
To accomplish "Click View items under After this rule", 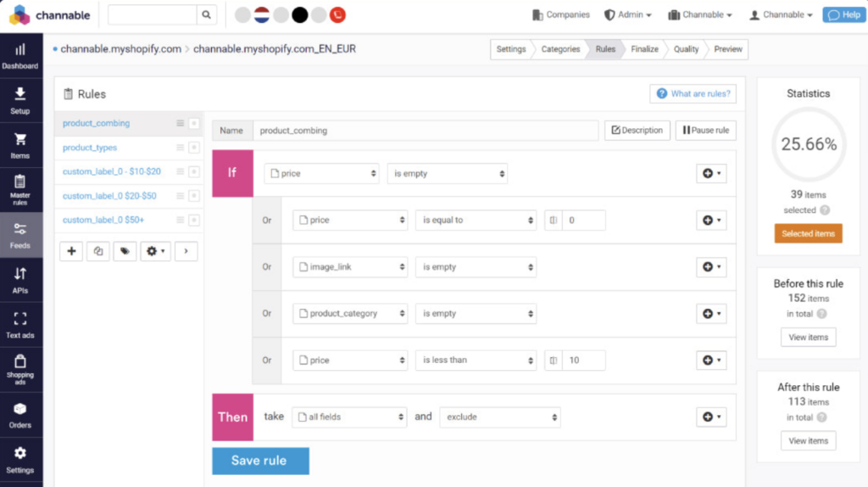I will 808,441.
